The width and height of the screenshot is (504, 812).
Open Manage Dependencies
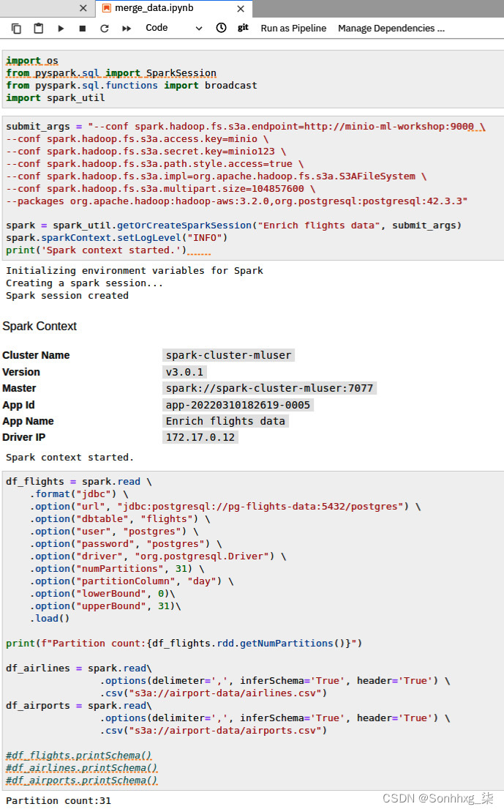point(391,29)
